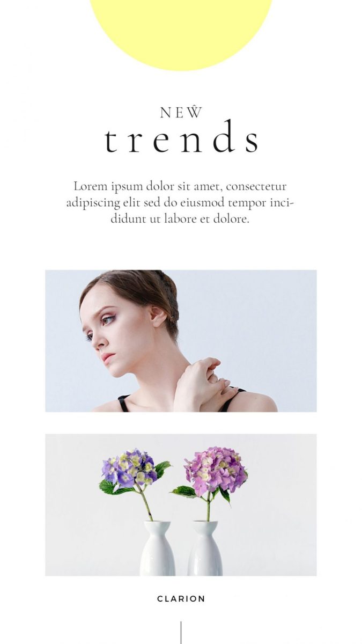This screenshot has height=644, width=362.
Task: Click the green leaf beside the pink hydrangea
Action: click(x=184, y=491)
